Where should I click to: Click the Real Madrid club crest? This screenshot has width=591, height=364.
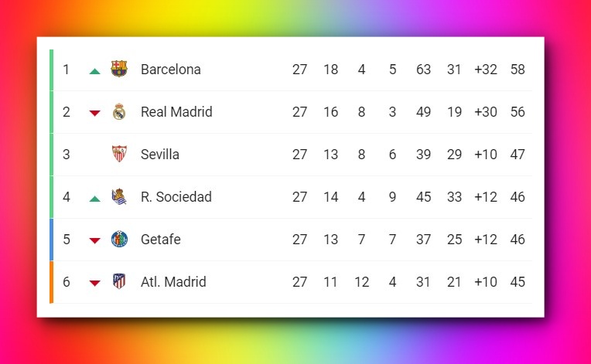119,111
